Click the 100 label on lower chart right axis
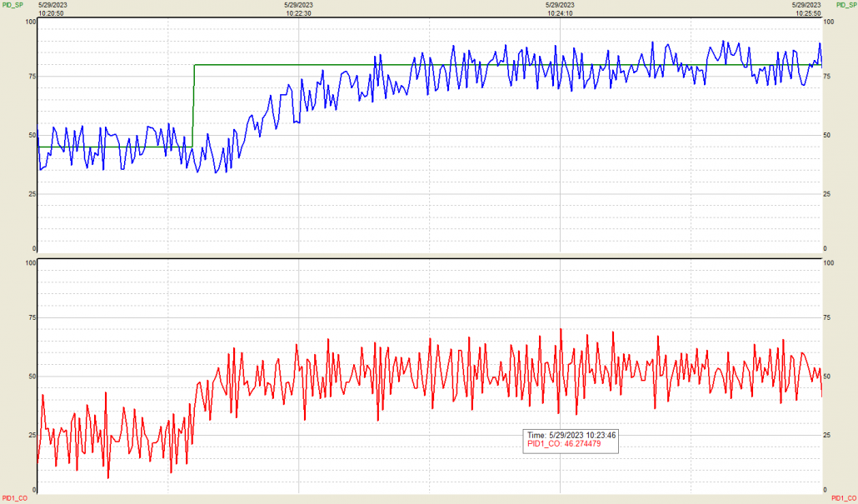Image resolution: width=858 pixels, height=504 pixels. pos(830,263)
